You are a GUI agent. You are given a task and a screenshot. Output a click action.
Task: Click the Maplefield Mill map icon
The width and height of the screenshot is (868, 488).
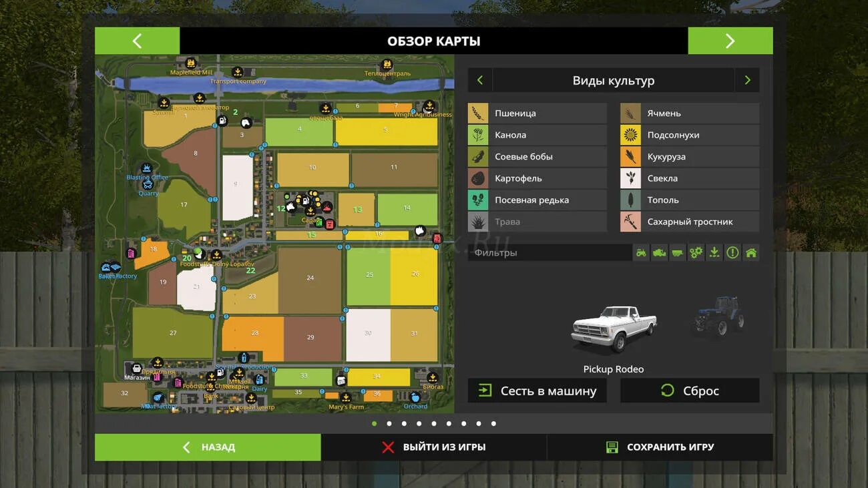tap(191, 63)
